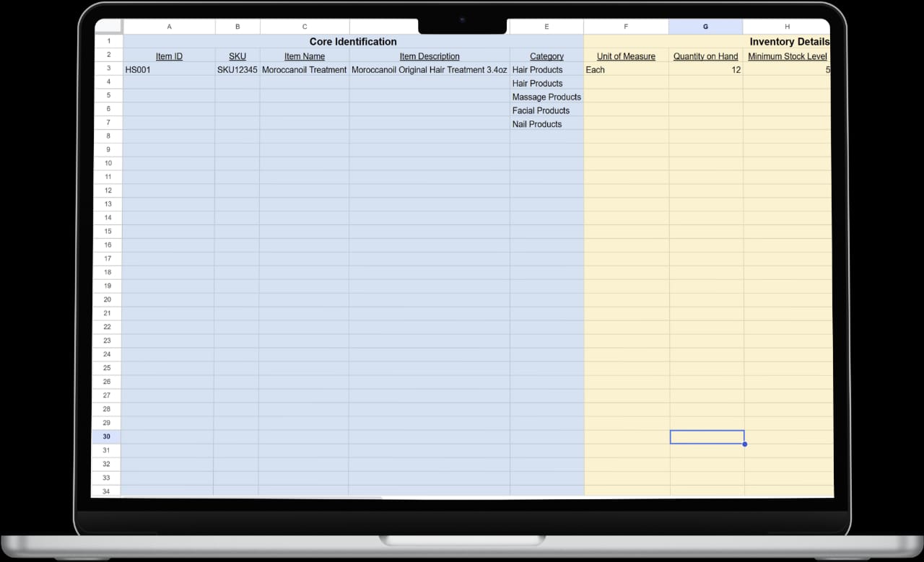Select the Massage Products category option

(546, 97)
